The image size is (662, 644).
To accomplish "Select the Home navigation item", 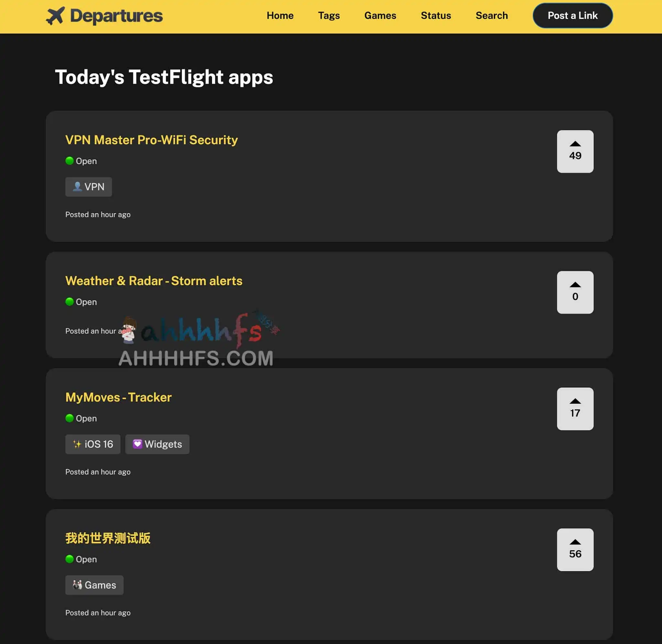I will (x=279, y=16).
